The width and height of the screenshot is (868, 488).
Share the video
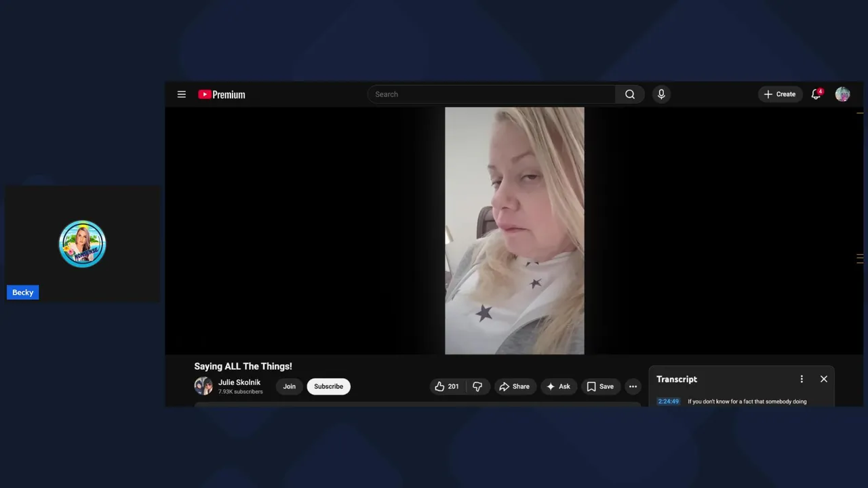point(515,386)
